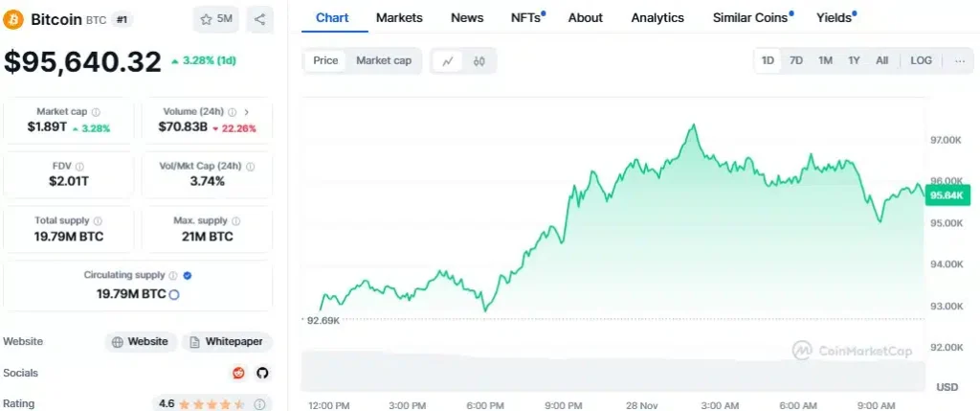Add Bitcoin to watchlist via star button
Image resolution: width=980 pixels, height=411 pixels.
[x=216, y=18]
